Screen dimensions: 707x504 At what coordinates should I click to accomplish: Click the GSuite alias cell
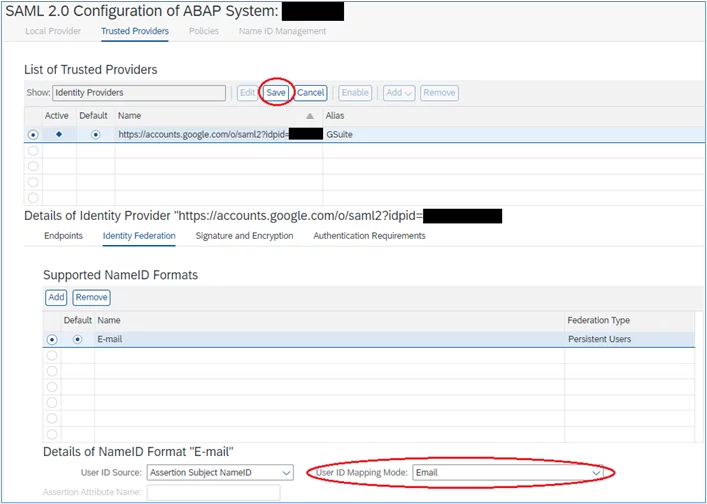(514, 135)
